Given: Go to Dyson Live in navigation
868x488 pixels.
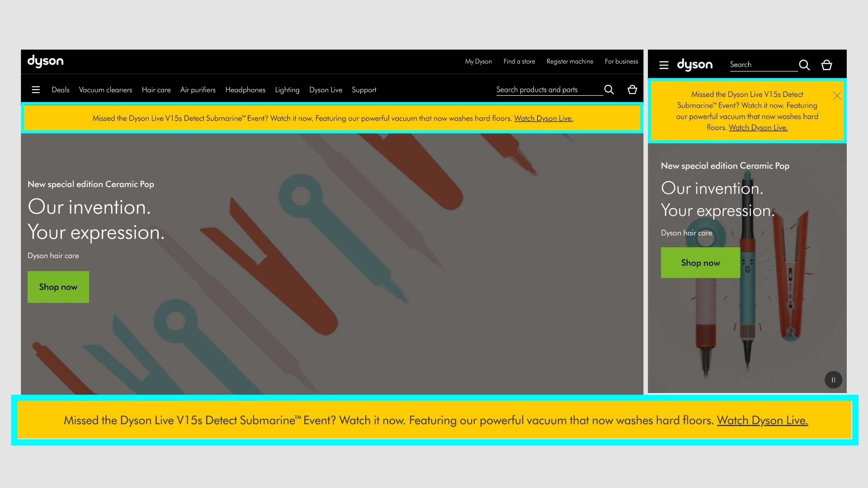Looking at the screenshot, I should point(325,90).
